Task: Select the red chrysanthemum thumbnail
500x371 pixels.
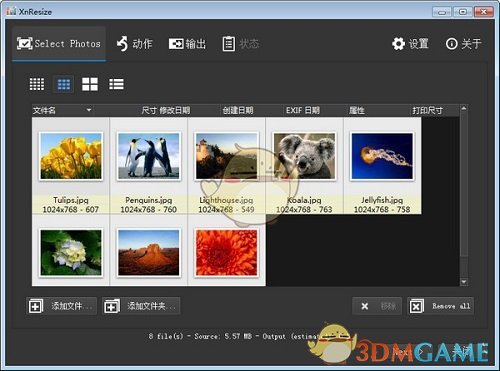Action: tap(226, 253)
